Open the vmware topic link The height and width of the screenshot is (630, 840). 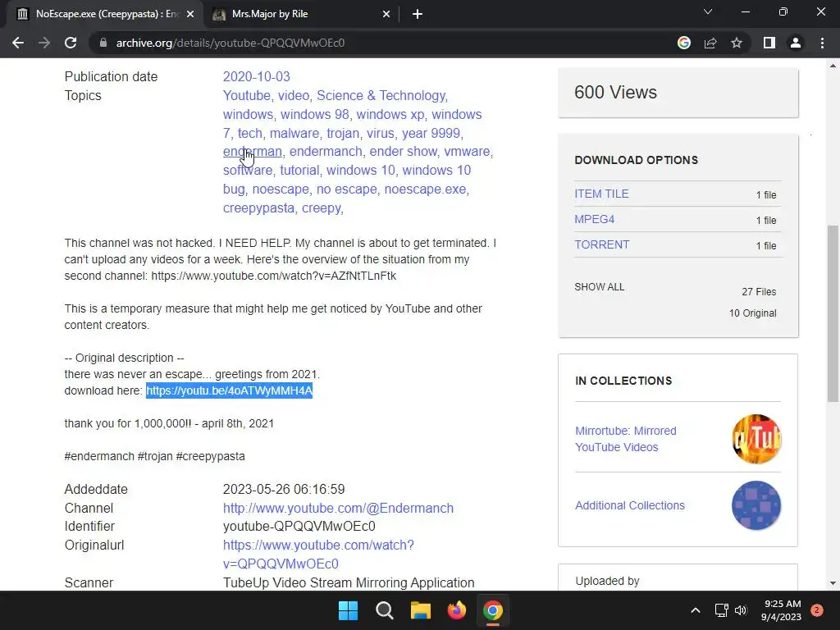(467, 152)
